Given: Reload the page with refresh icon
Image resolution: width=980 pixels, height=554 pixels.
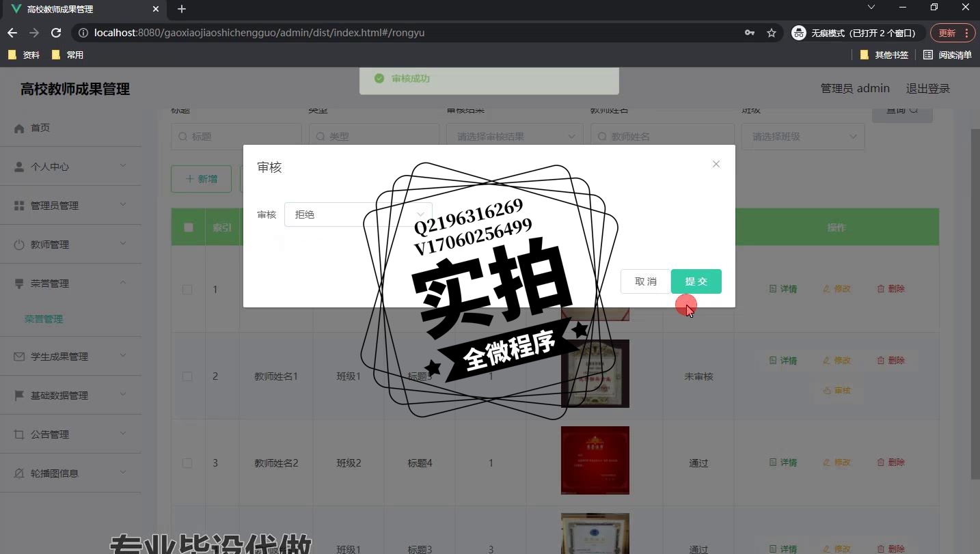Looking at the screenshot, I should pyautogui.click(x=56, y=33).
